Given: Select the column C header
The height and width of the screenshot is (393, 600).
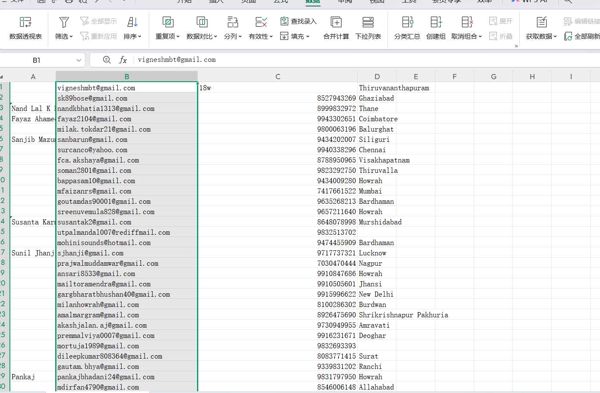Looking at the screenshot, I should [278, 77].
